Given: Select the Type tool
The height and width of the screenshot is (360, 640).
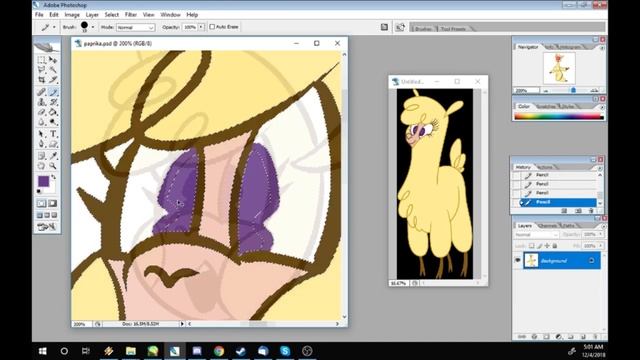Looking at the screenshot, I should [x=53, y=134].
